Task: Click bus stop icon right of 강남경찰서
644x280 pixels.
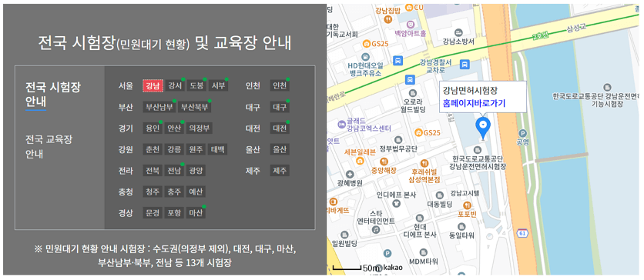Action: tap(465, 65)
